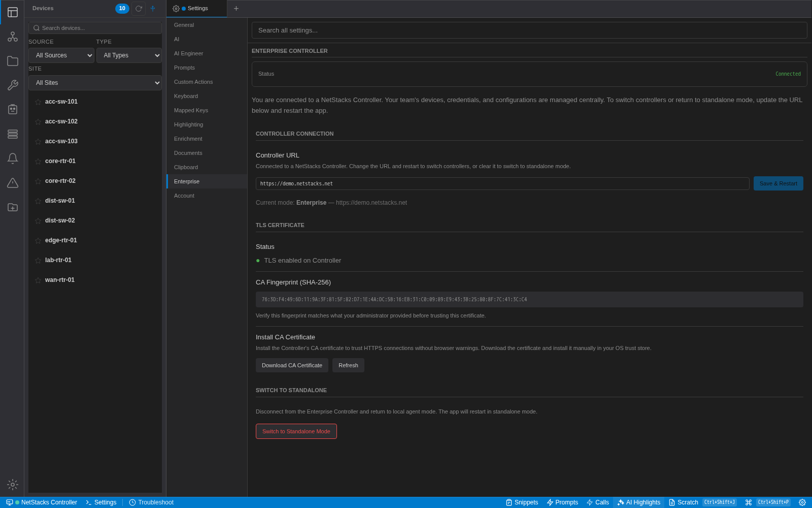
Task: Toggle AI Highlights in status bar
Action: point(638,502)
